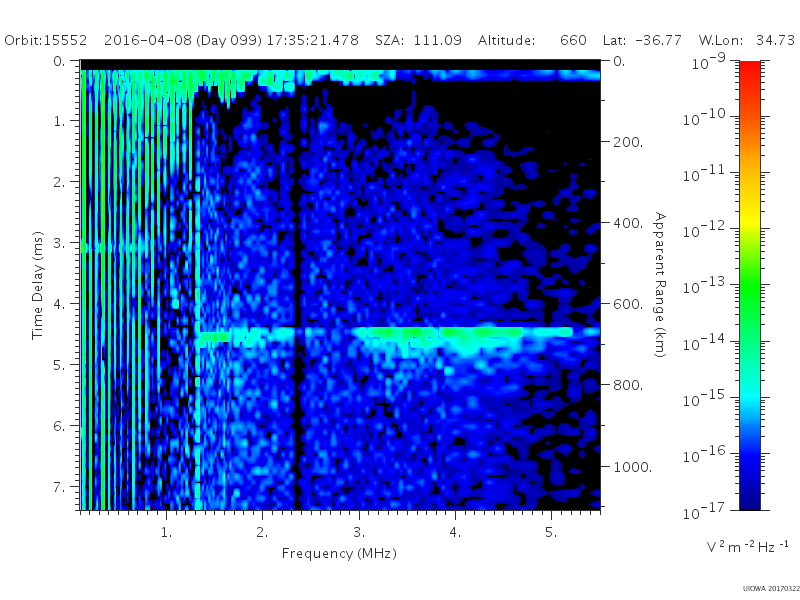Click the 200. tick on Apparent Range axis

point(628,142)
